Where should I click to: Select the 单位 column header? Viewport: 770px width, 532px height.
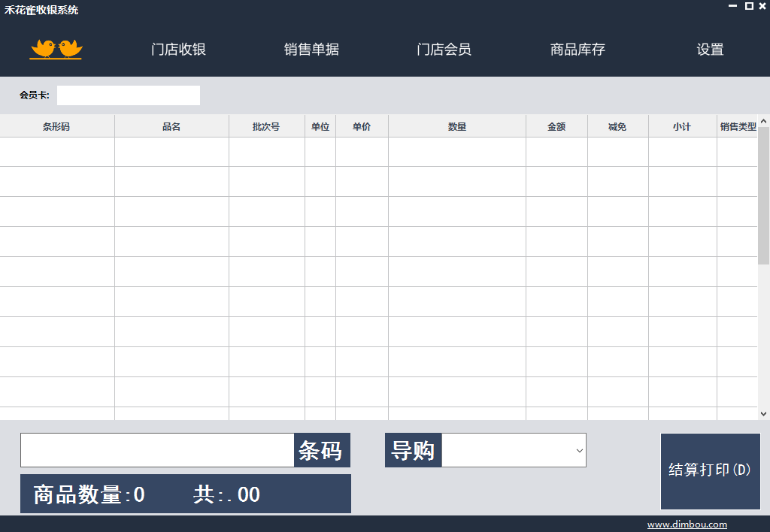pyautogui.click(x=320, y=127)
